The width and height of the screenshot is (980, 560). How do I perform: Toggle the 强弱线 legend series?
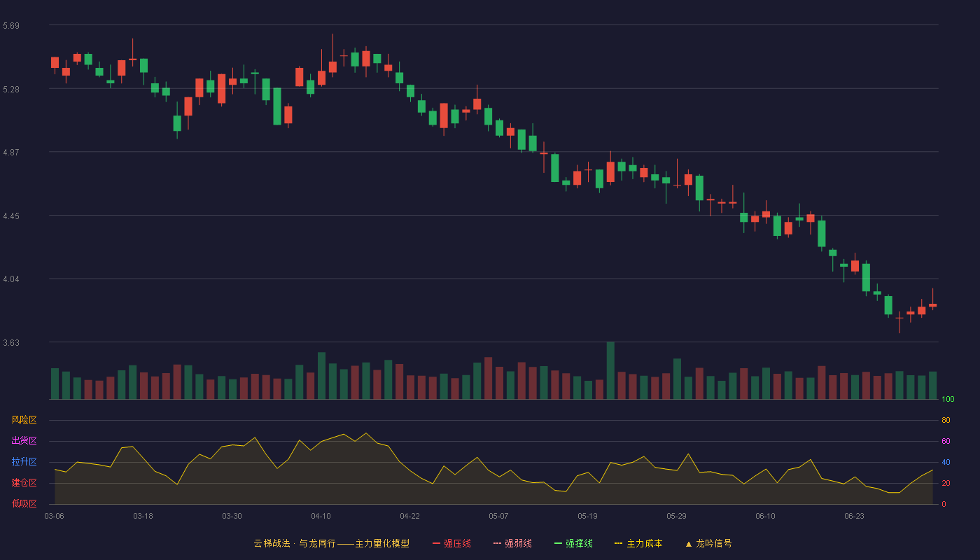click(x=512, y=543)
